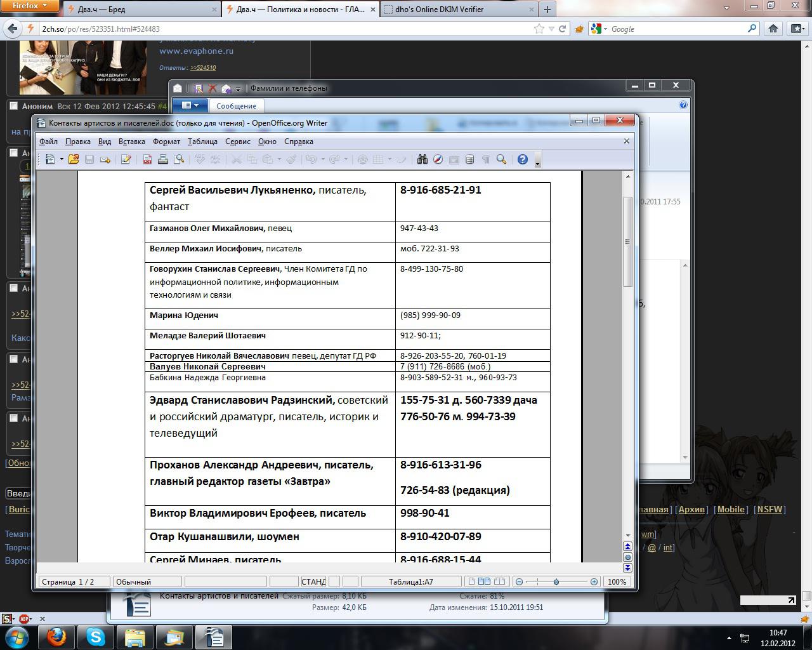This screenshot has height=650, width=812.
Task: Open the Таблица menu
Action: tap(202, 142)
